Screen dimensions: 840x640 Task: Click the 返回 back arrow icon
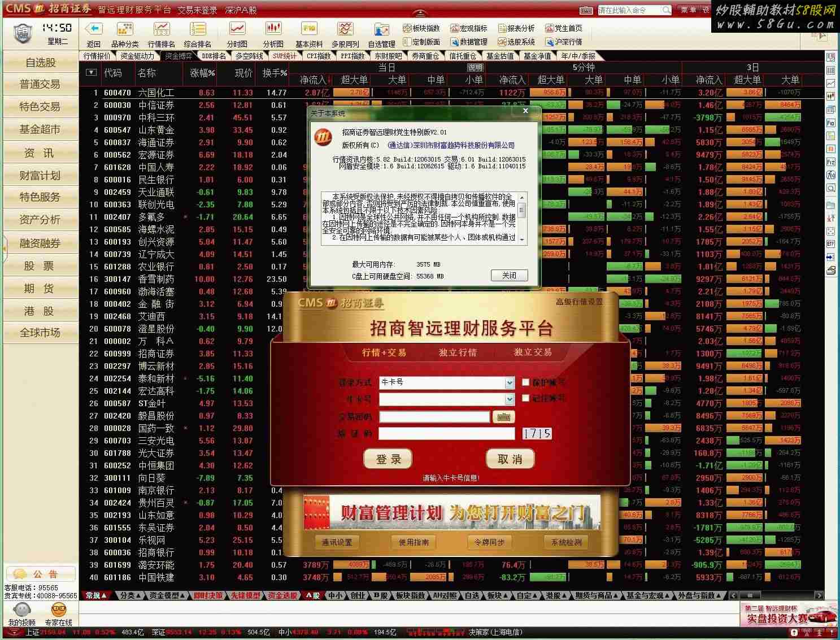coord(93,29)
